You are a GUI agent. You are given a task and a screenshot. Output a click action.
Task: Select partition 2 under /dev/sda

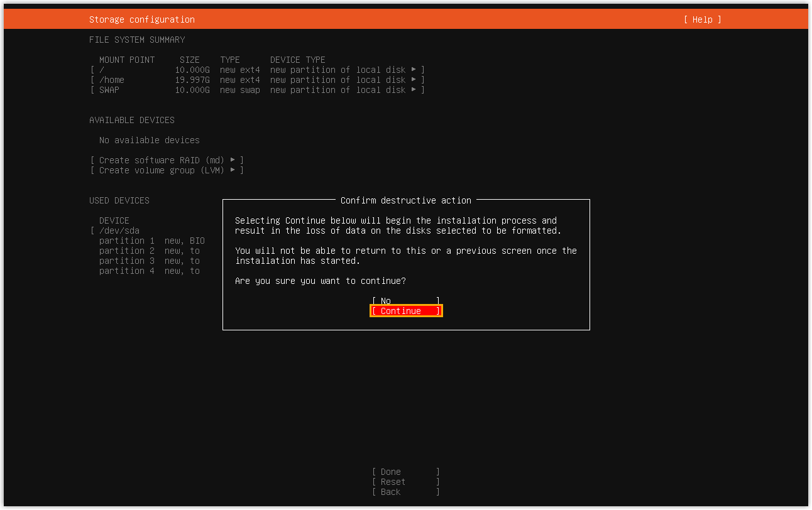(x=126, y=251)
